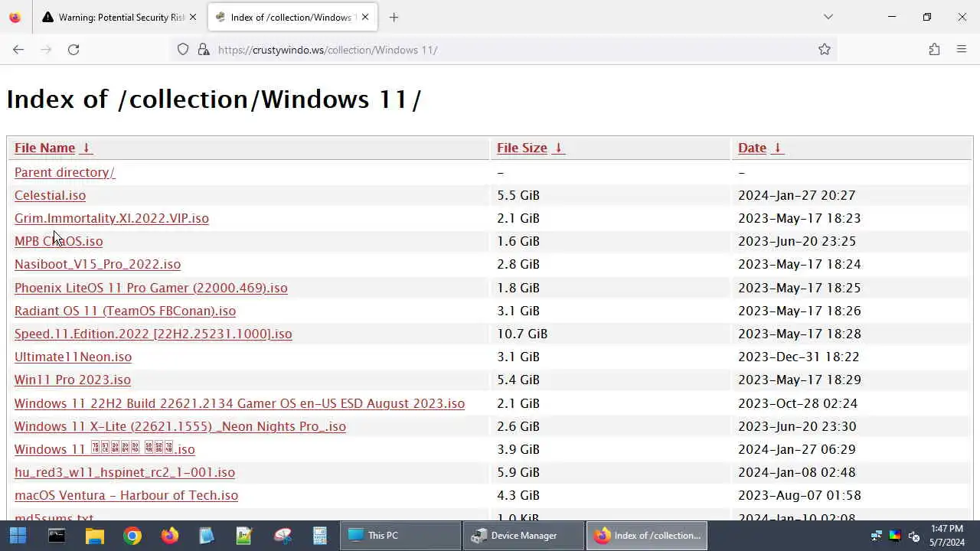980x551 pixels.
Task: Sort by Date column header
Action: tap(752, 148)
